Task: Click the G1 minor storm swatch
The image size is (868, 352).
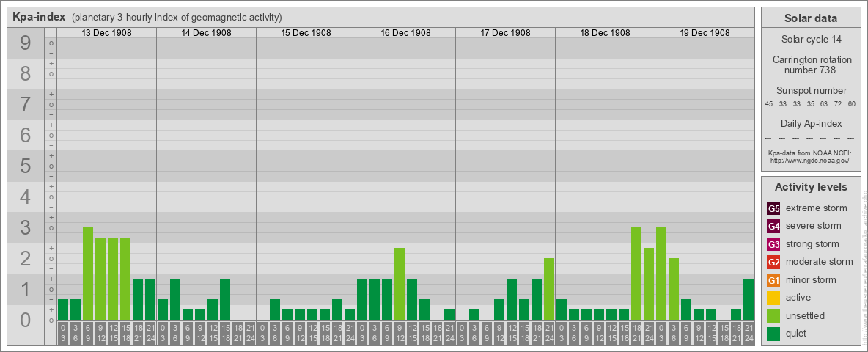Action: click(x=773, y=280)
